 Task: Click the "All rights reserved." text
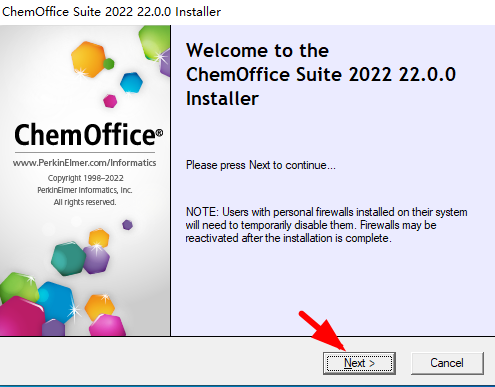pos(85,202)
